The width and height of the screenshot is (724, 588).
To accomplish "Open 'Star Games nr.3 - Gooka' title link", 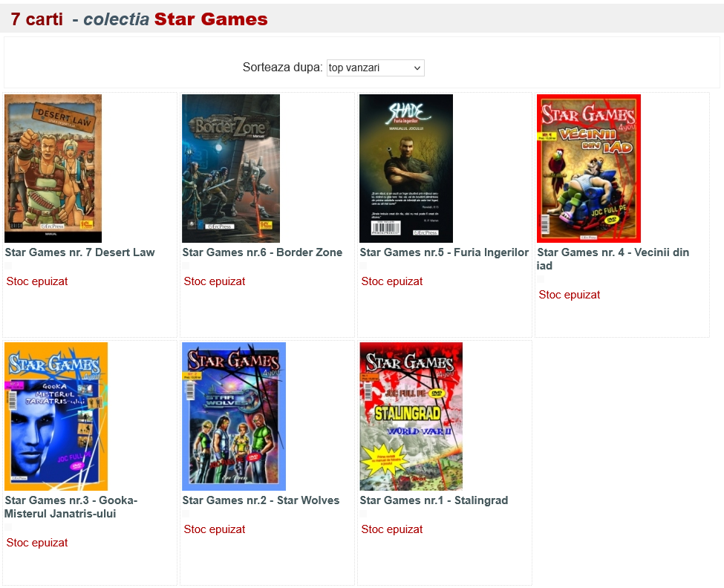I will point(71,507).
